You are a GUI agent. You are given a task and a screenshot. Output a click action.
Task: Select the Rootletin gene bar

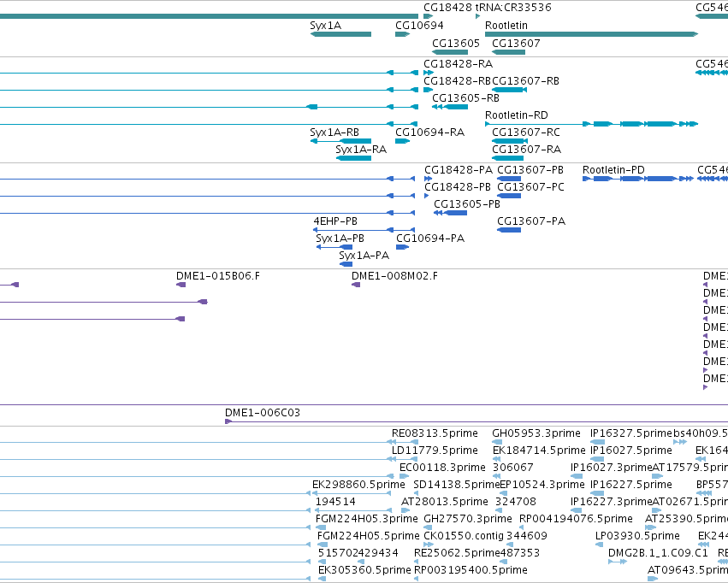(x=591, y=34)
